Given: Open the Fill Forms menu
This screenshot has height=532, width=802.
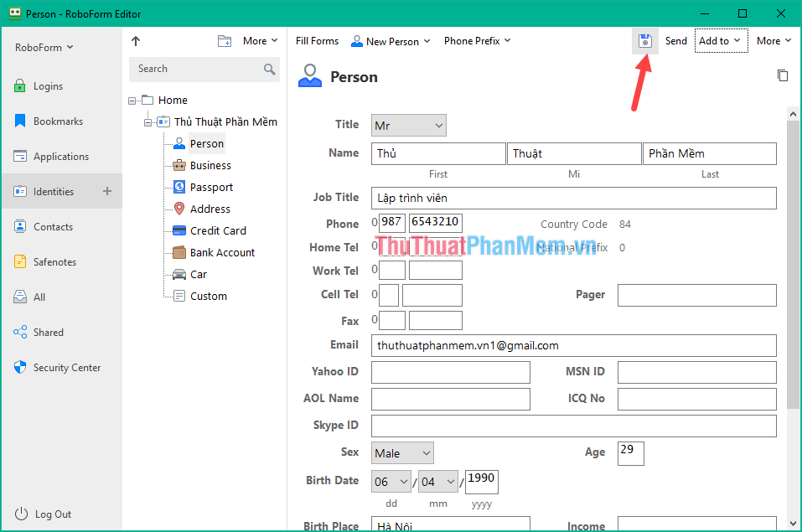Looking at the screenshot, I should click(317, 40).
